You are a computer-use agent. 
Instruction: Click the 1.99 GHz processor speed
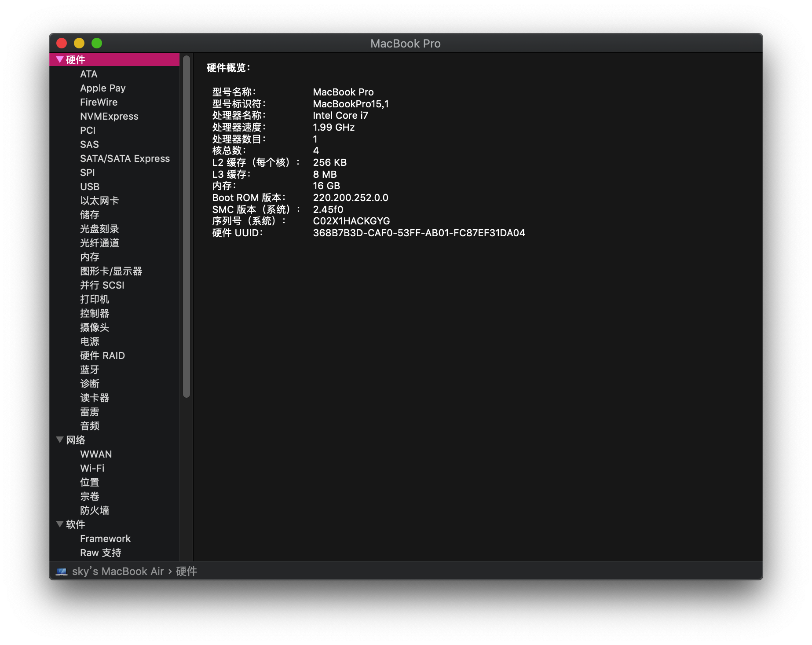(x=333, y=127)
